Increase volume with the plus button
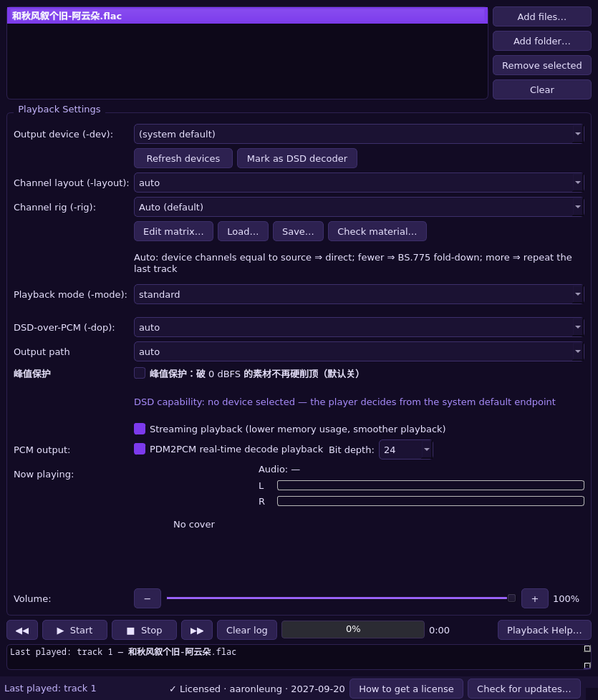Image resolution: width=598 pixels, height=700 pixels. (534, 598)
